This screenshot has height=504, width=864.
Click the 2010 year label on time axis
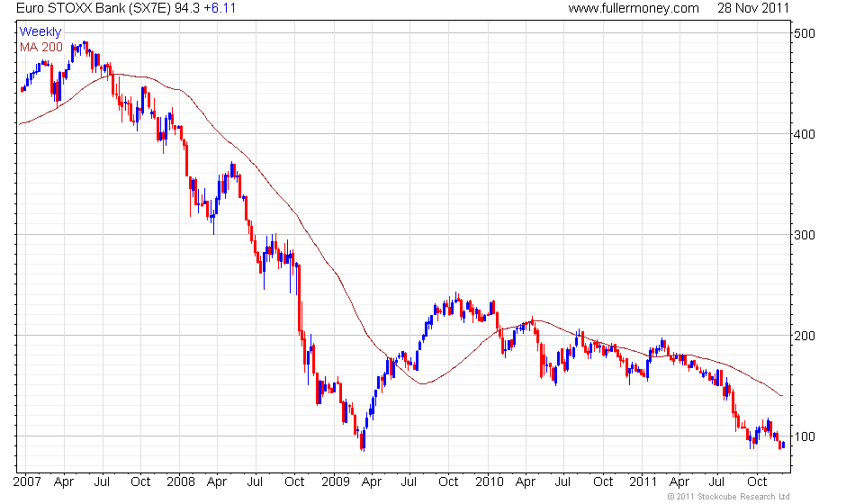490,482
